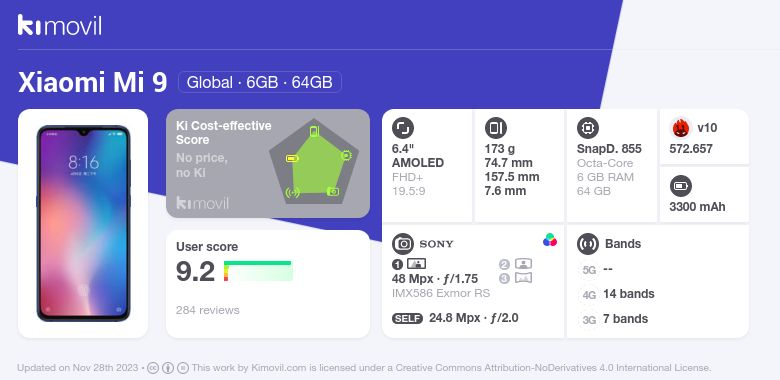Click the Kimovil logo at top
Image resolution: width=780 pixels, height=380 pixels.
pyautogui.click(x=60, y=25)
